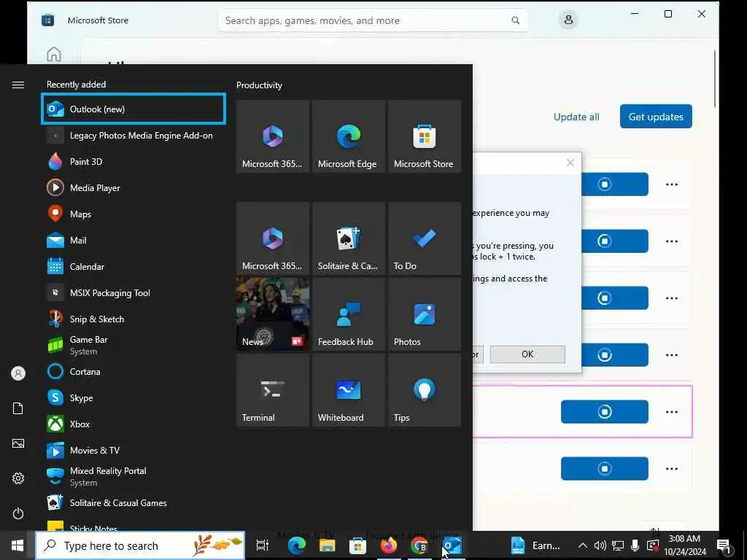Open the Tips tile
The height and width of the screenshot is (560, 747).
(425, 390)
